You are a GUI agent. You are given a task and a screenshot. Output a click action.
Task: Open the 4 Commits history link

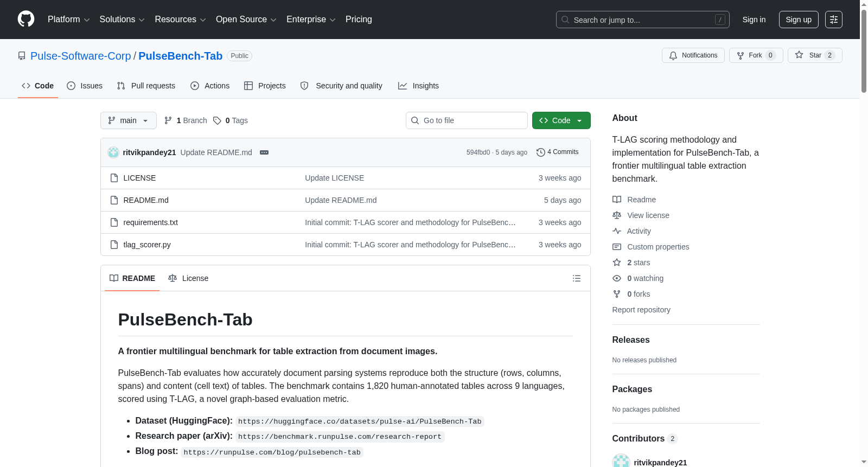tap(558, 152)
